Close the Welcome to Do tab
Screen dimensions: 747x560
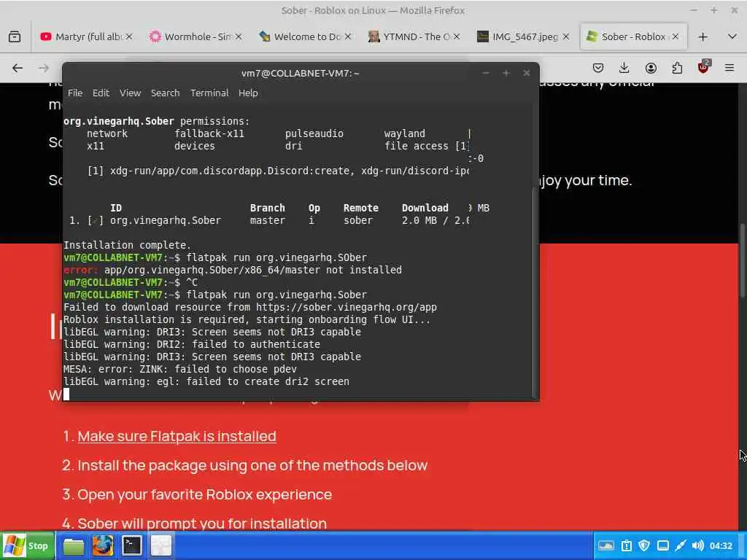click(x=348, y=36)
